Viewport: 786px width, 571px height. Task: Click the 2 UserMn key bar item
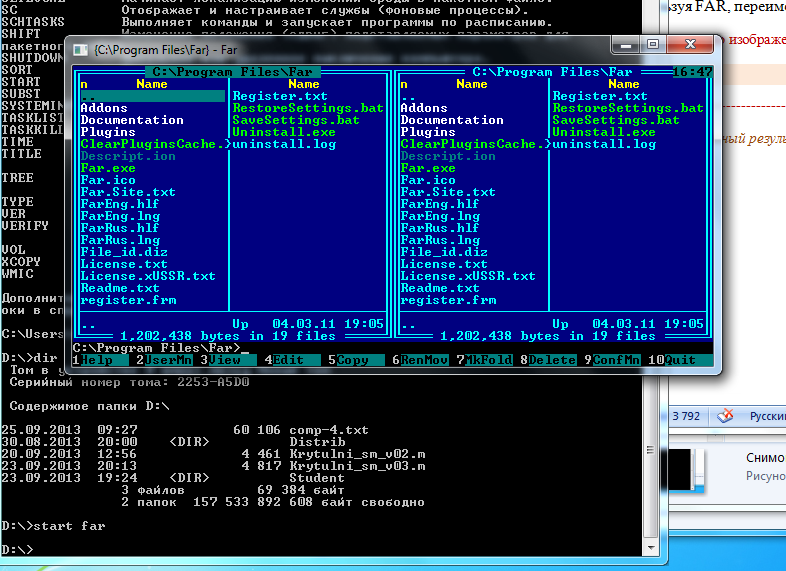pyautogui.click(x=164, y=360)
